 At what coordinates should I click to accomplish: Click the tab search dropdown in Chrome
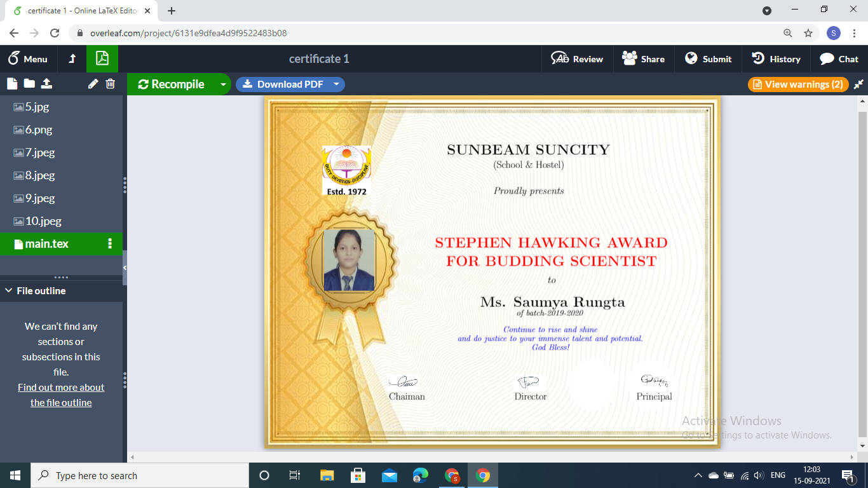click(767, 10)
